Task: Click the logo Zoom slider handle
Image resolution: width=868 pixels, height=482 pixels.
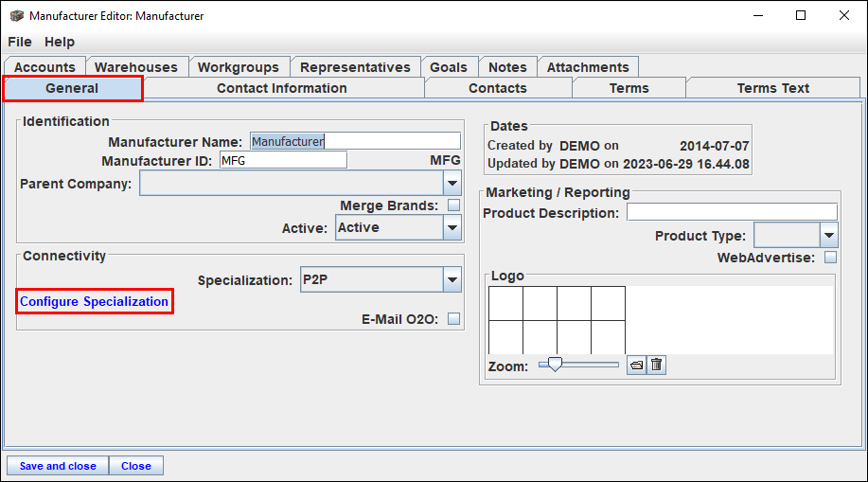Action: point(555,364)
